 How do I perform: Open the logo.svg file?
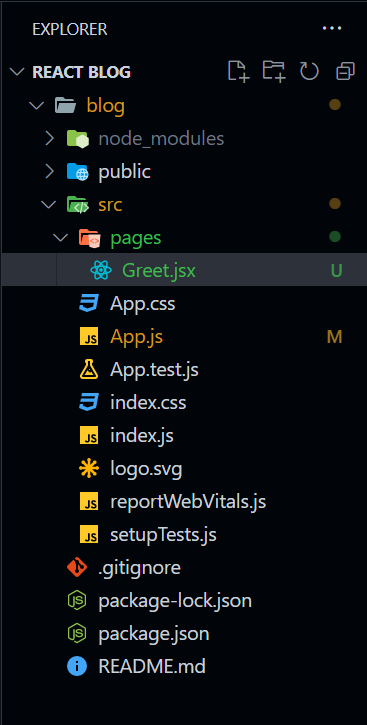[146, 470]
